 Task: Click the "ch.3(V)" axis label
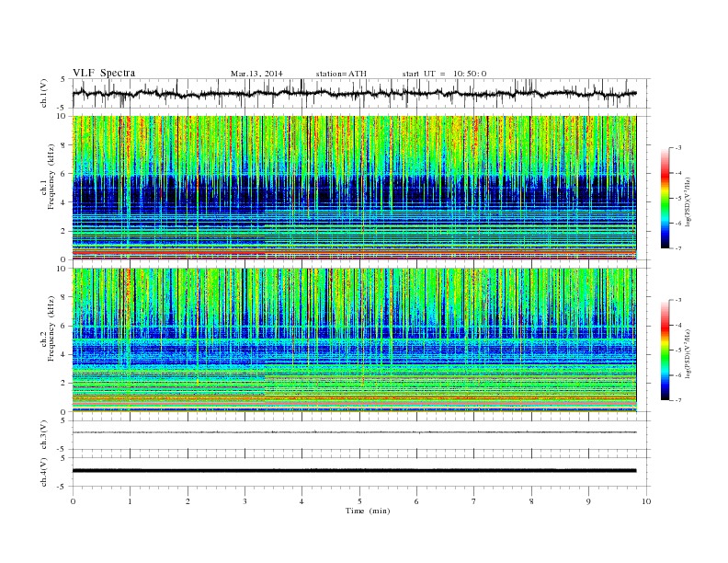coord(44,435)
